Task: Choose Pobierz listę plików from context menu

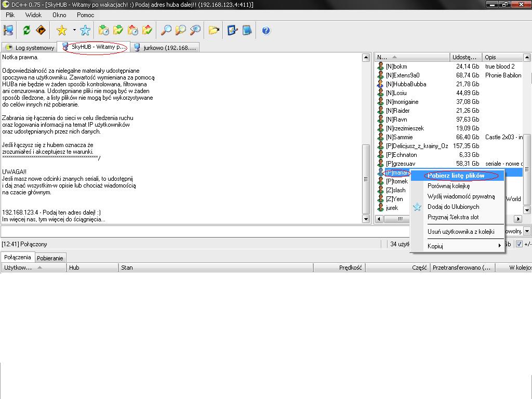Action: pyautogui.click(x=456, y=176)
